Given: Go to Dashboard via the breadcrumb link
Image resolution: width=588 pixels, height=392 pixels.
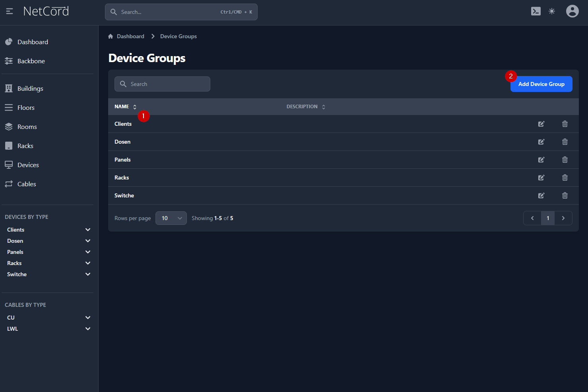Looking at the screenshot, I should coord(130,36).
